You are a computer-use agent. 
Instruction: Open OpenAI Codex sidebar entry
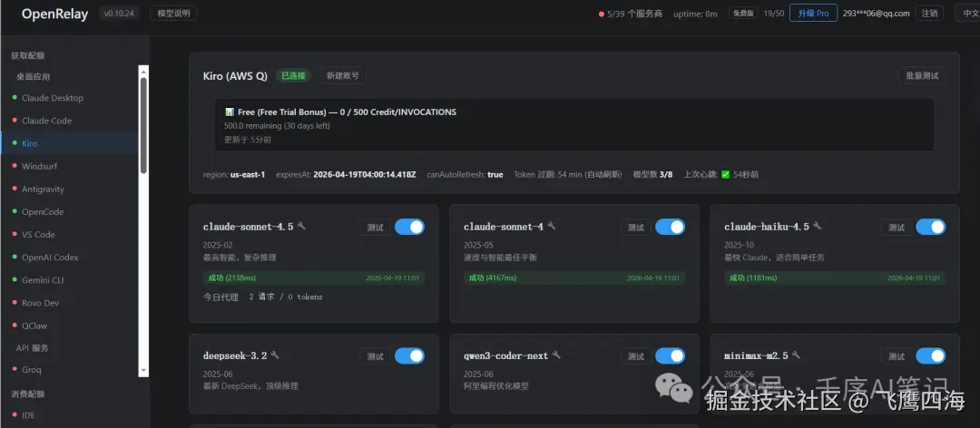pos(69,258)
